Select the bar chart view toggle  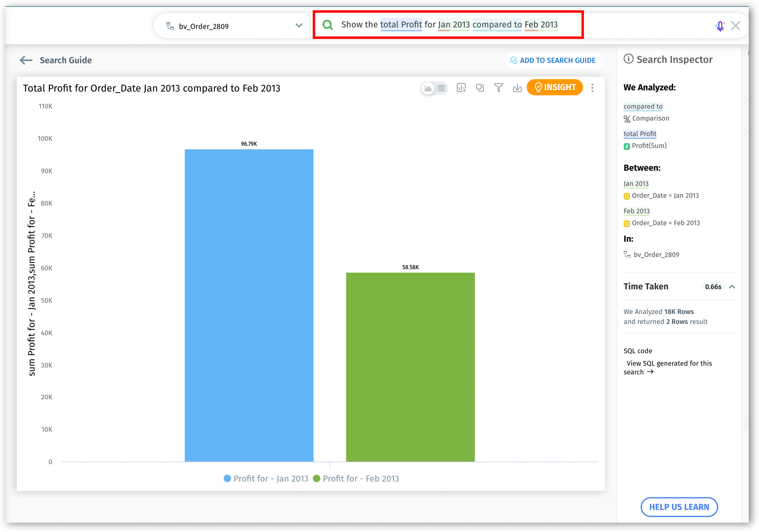[x=428, y=88]
